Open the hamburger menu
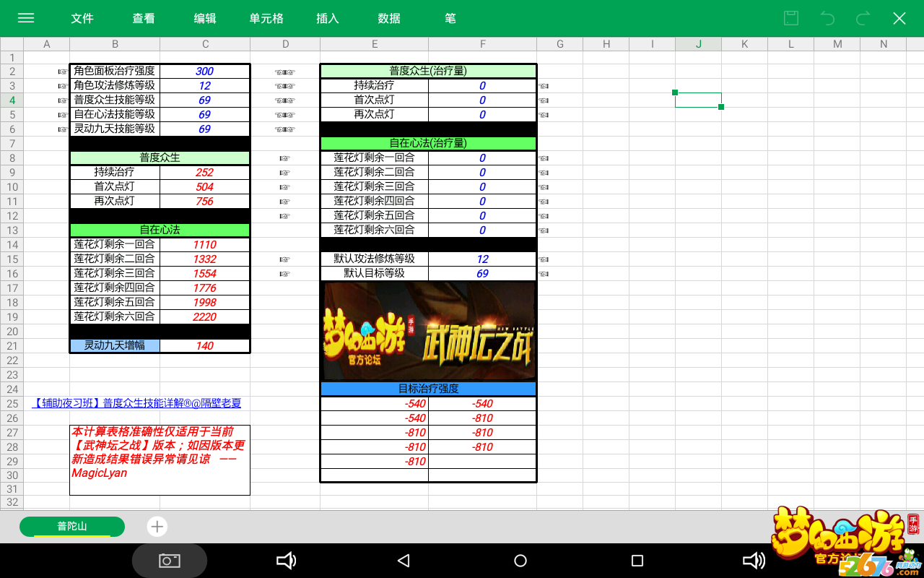This screenshot has width=924, height=578. pyautogui.click(x=26, y=18)
